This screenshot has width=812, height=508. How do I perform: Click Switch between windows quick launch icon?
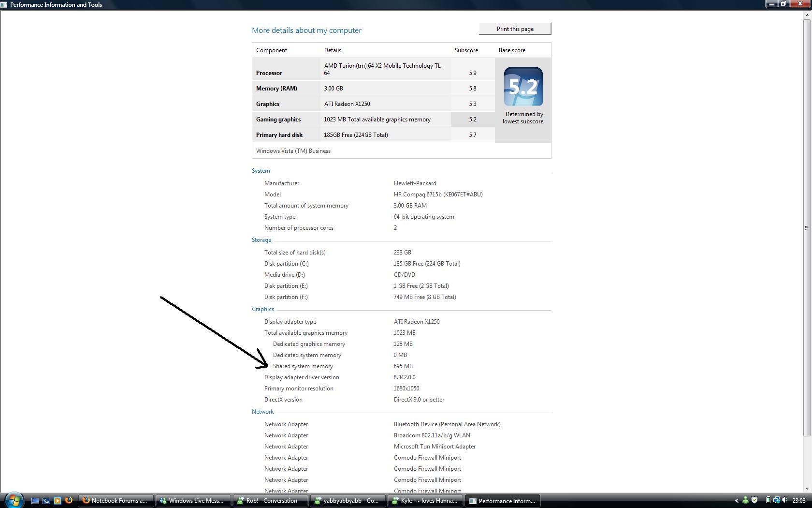46,501
